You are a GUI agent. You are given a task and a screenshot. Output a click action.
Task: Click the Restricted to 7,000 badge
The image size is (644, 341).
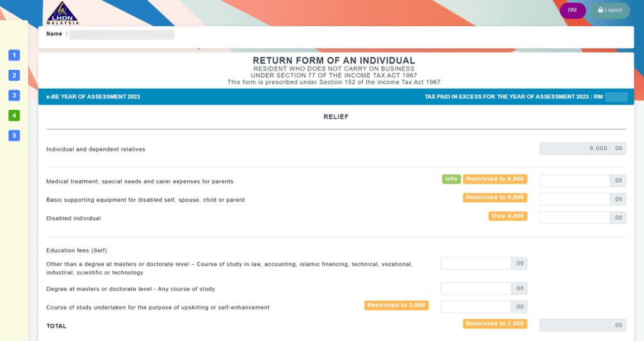click(x=495, y=323)
